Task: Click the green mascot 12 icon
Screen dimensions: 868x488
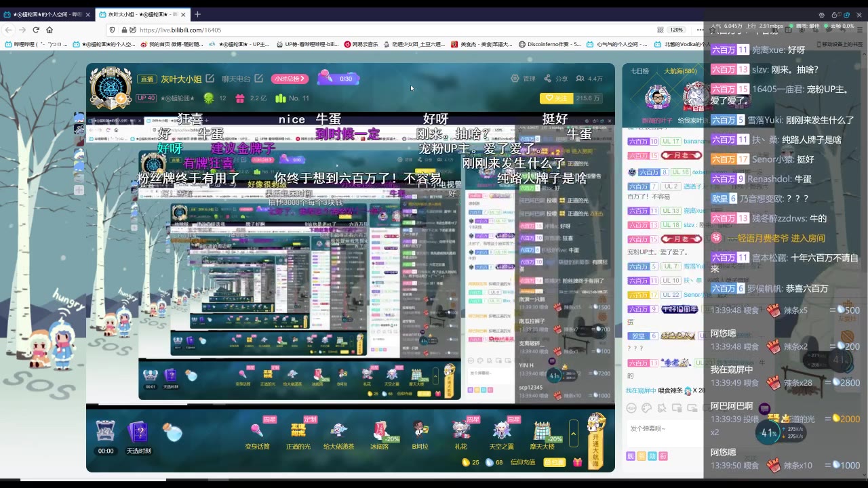Action: [208, 98]
